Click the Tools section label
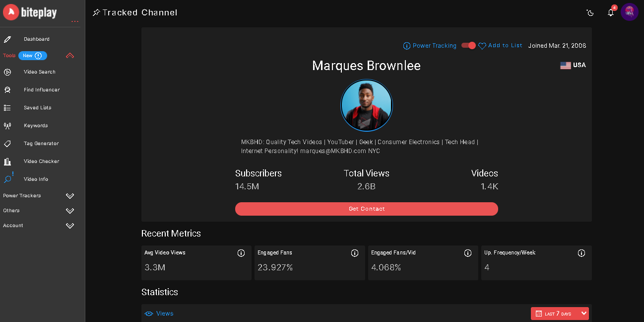This screenshot has width=644, height=322. (x=9, y=56)
